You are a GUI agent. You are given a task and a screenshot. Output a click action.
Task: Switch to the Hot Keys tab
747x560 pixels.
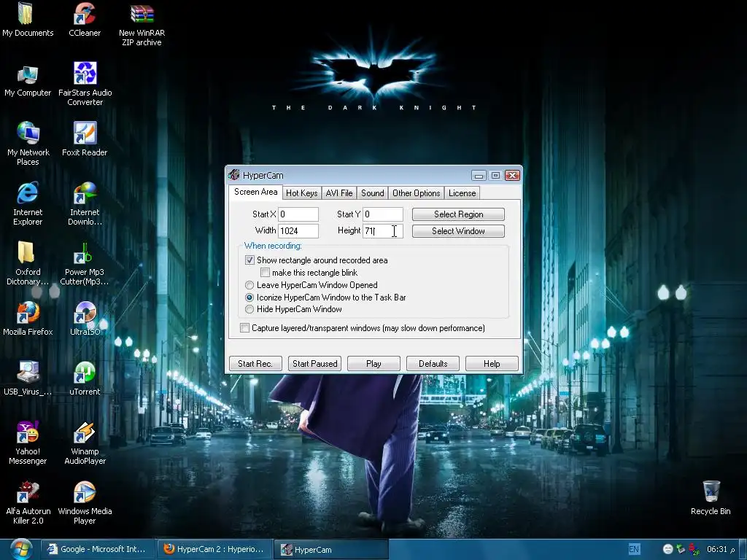click(301, 192)
